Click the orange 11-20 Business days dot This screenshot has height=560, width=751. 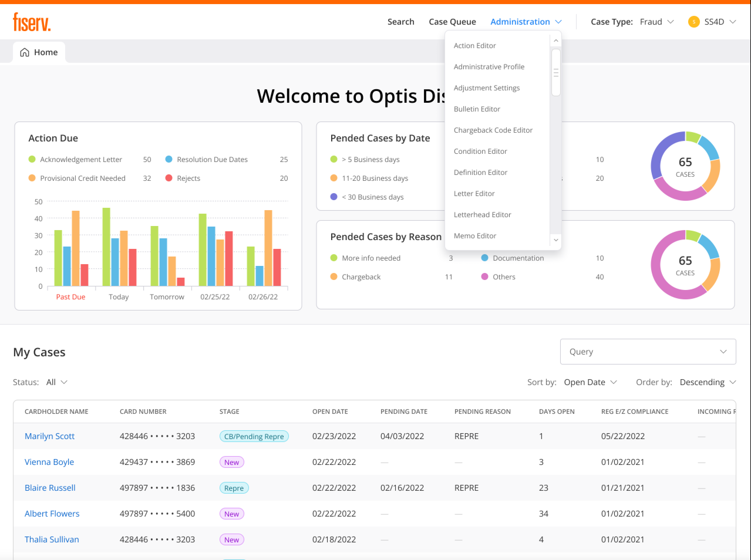(334, 178)
